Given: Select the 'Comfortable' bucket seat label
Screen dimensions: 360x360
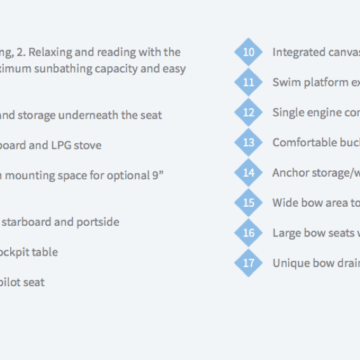Looking at the screenshot, I should pos(316,142).
